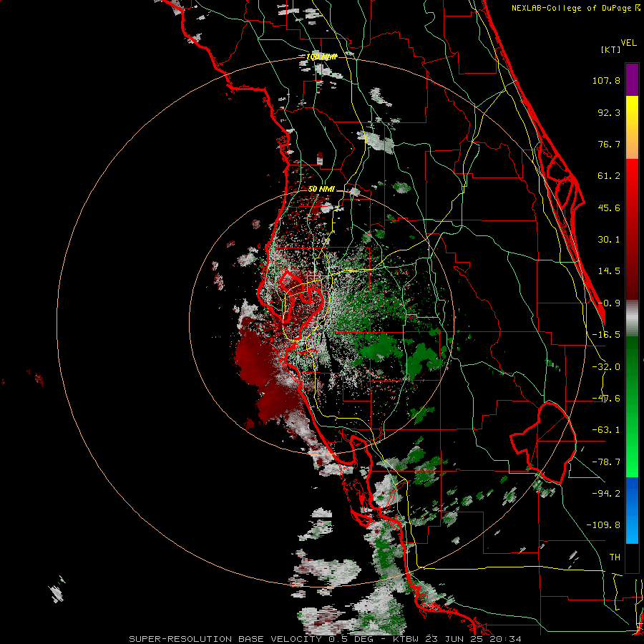Pick the gray segment of the color bar
This screenshot has height=644, width=644.
632,318
